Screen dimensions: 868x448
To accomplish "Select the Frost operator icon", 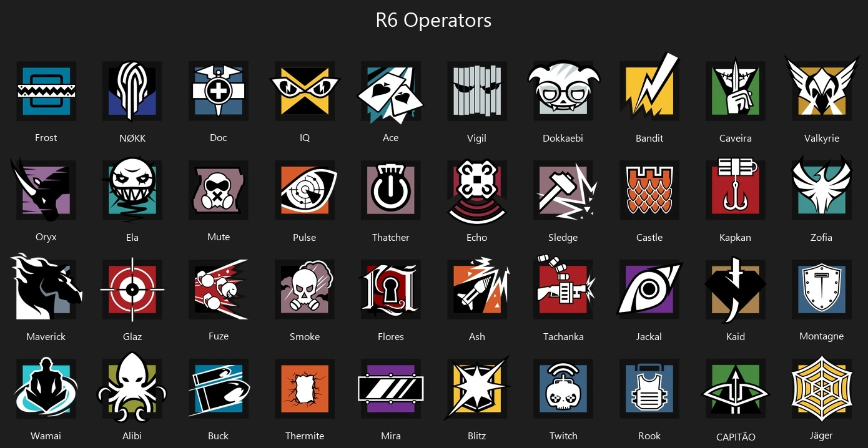I will point(46,91).
